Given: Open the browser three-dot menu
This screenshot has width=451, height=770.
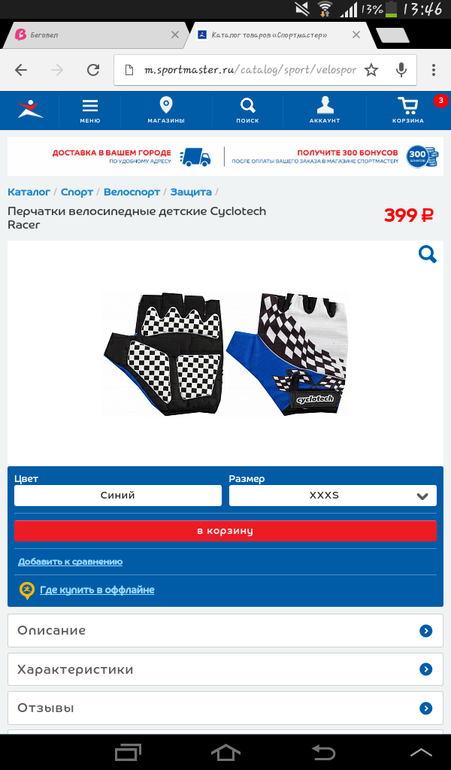Looking at the screenshot, I should (433, 70).
